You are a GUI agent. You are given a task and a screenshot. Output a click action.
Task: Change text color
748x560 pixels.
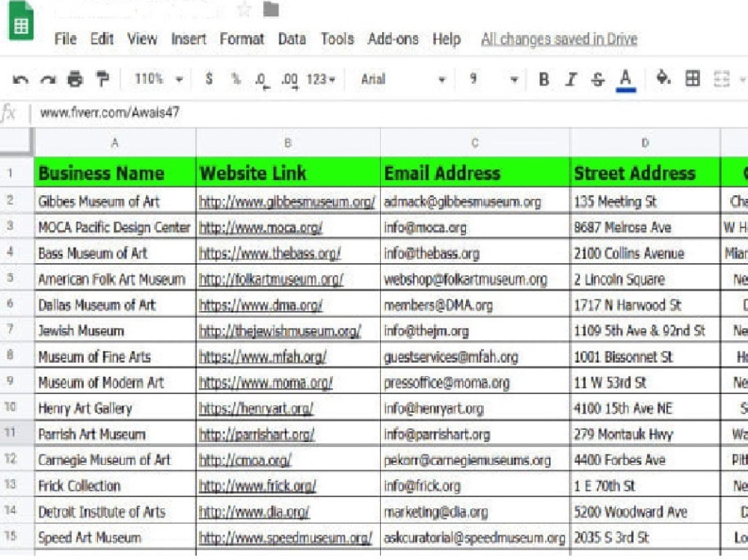[x=625, y=80]
